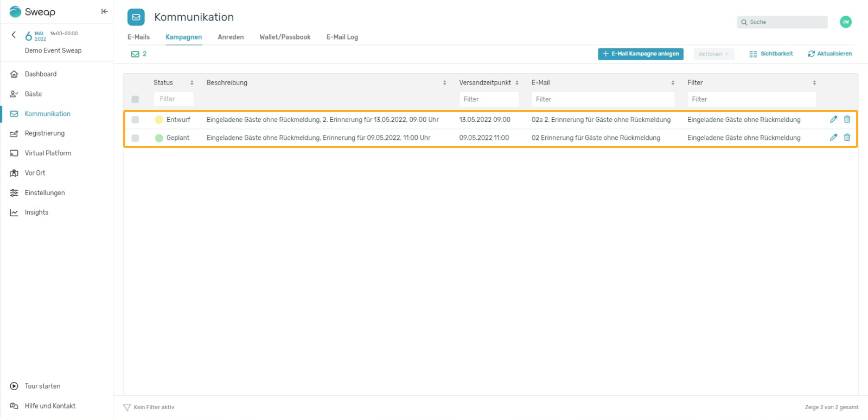Click the Einstellungen sidebar label
This screenshot has height=420, width=868.
44,193
